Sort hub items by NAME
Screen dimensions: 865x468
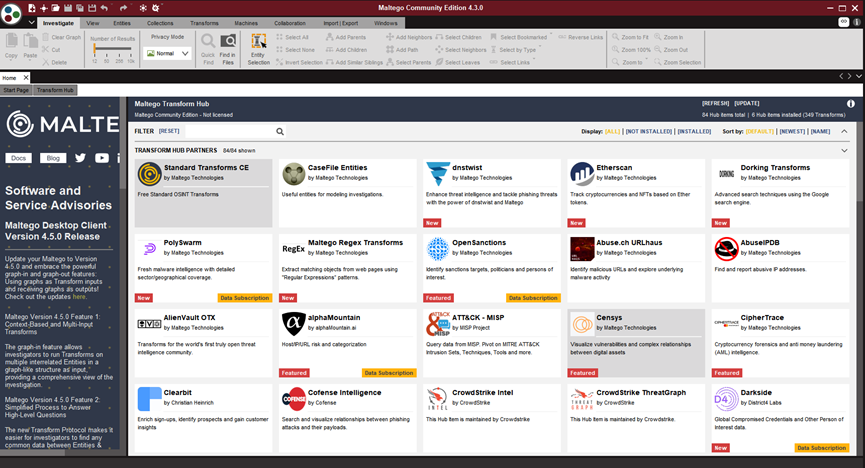[x=820, y=131]
